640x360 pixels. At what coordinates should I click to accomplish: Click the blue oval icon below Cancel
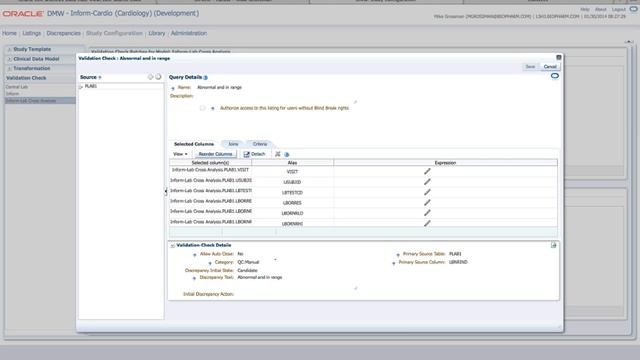pyautogui.click(x=555, y=76)
